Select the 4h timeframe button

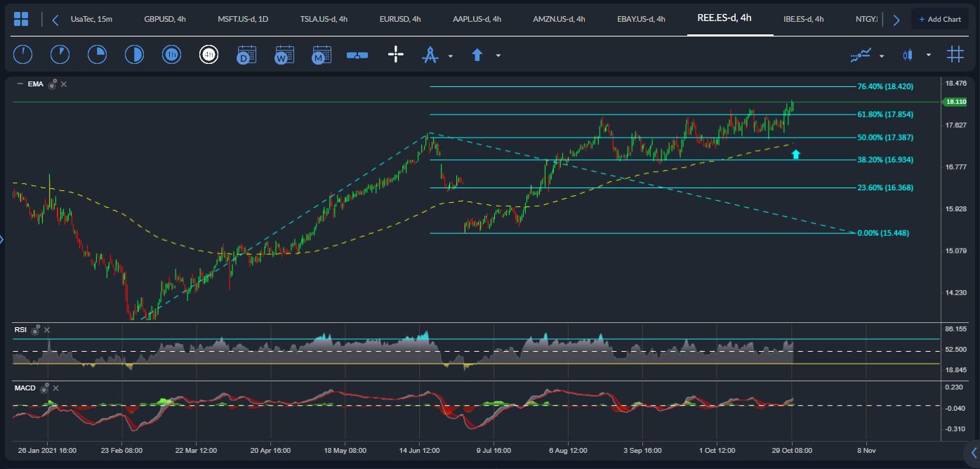pyautogui.click(x=208, y=54)
